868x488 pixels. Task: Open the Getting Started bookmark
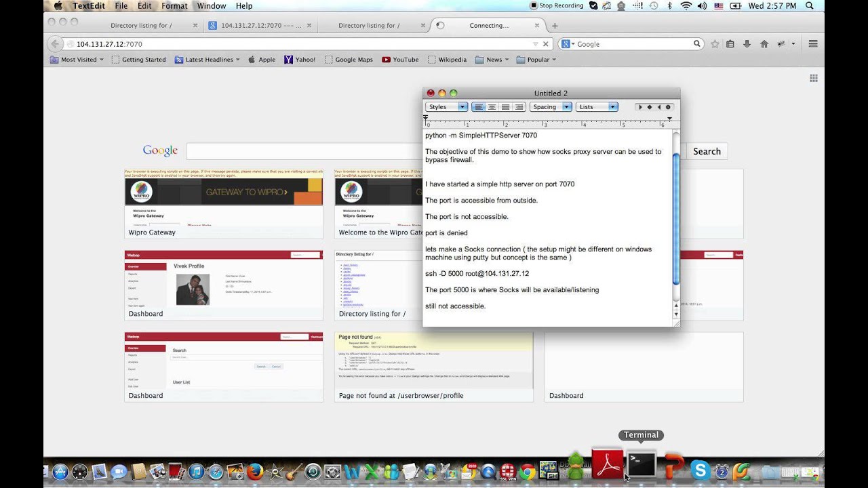139,60
